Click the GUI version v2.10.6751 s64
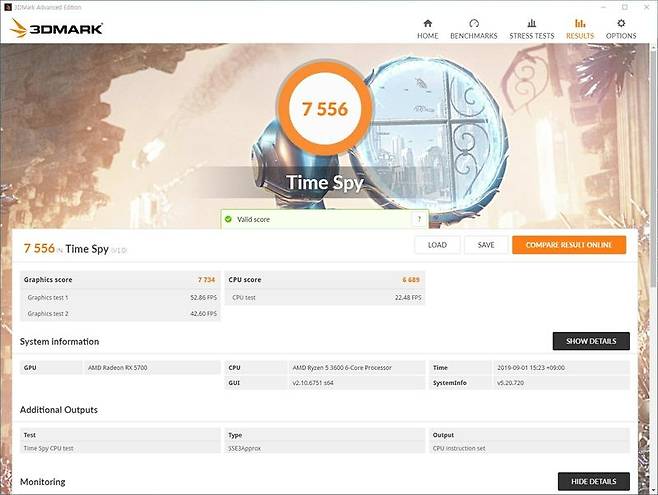The image size is (658, 495). (x=313, y=383)
